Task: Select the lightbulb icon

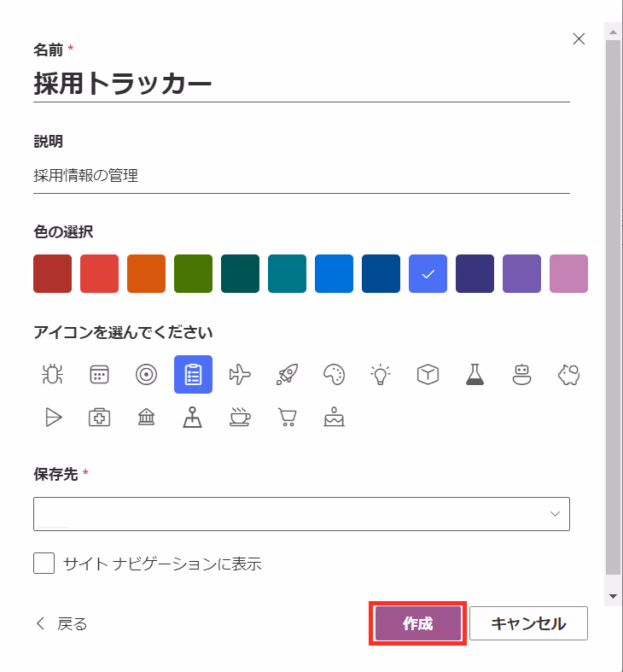Action: (381, 375)
